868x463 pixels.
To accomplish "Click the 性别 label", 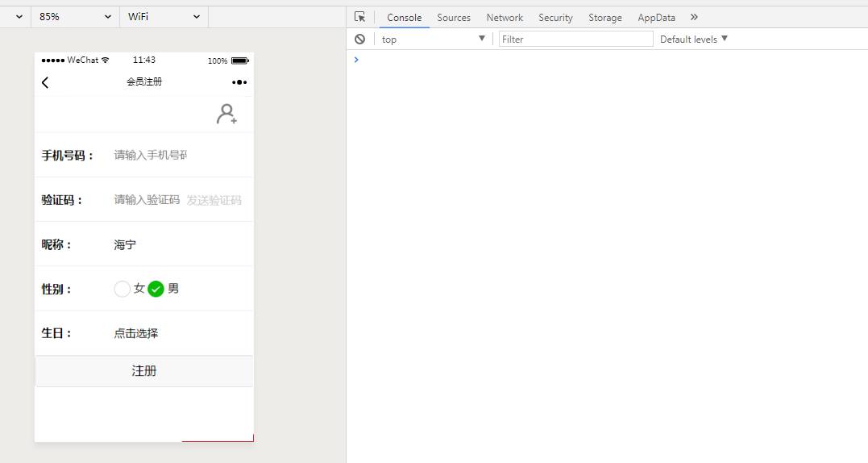I will (x=56, y=289).
